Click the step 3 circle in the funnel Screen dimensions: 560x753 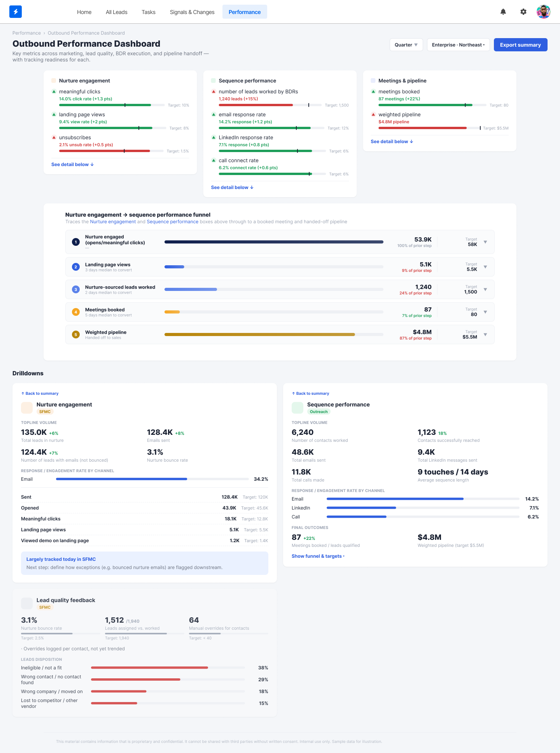pyautogui.click(x=76, y=289)
